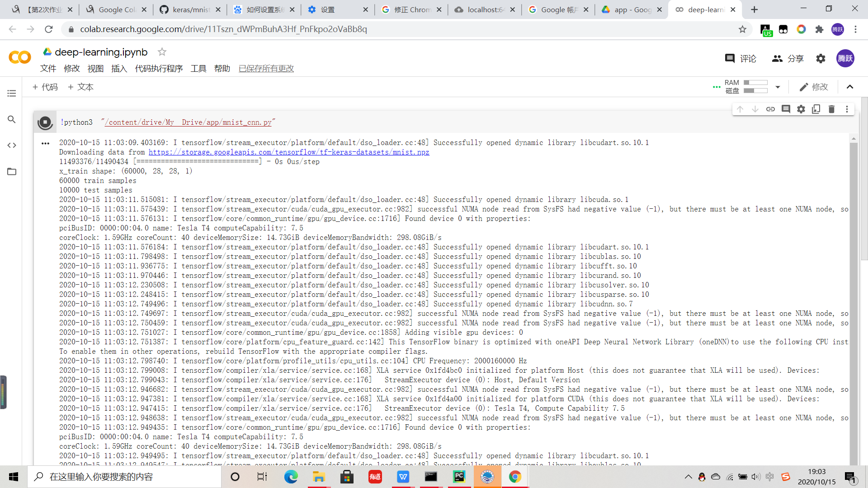Open the mnist.npz storage link
Image resolution: width=868 pixels, height=488 pixels.
(289, 152)
